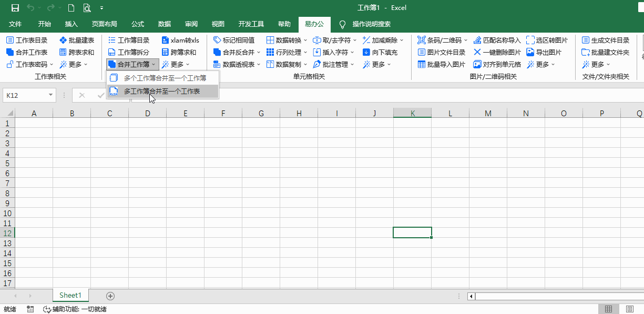Screen dimensions: 644x314
Task: Open the Name Box dropdown arrow
Action: 51,95
